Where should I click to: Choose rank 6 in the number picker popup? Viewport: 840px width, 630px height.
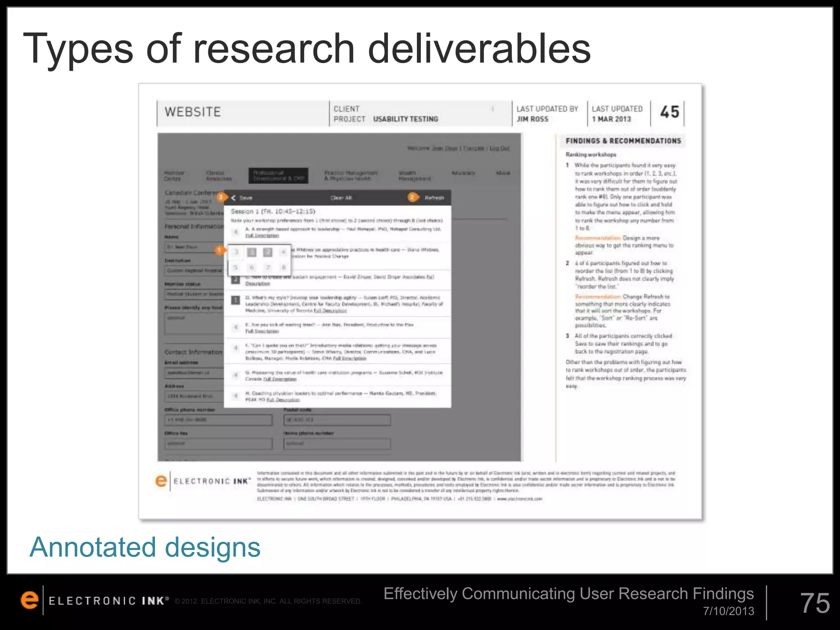(252, 267)
